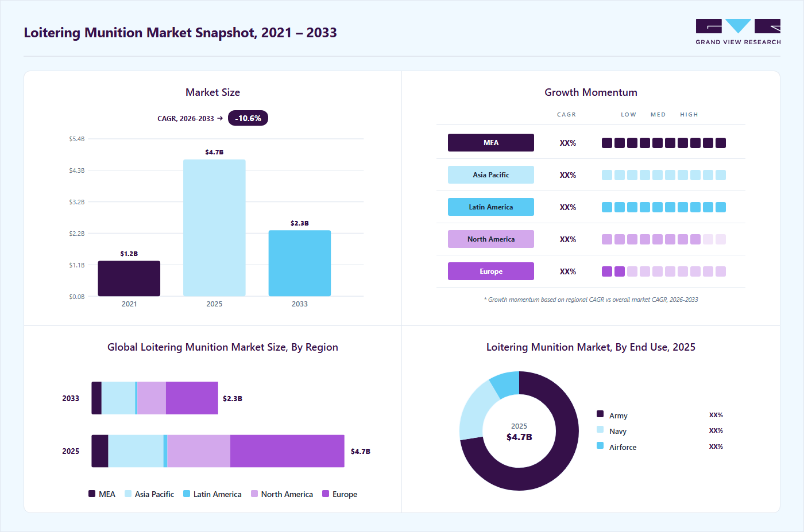The height and width of the screenshot is (532, 804).
Task: Click the Airforce legend color swatch
Action: pos(600,445)
